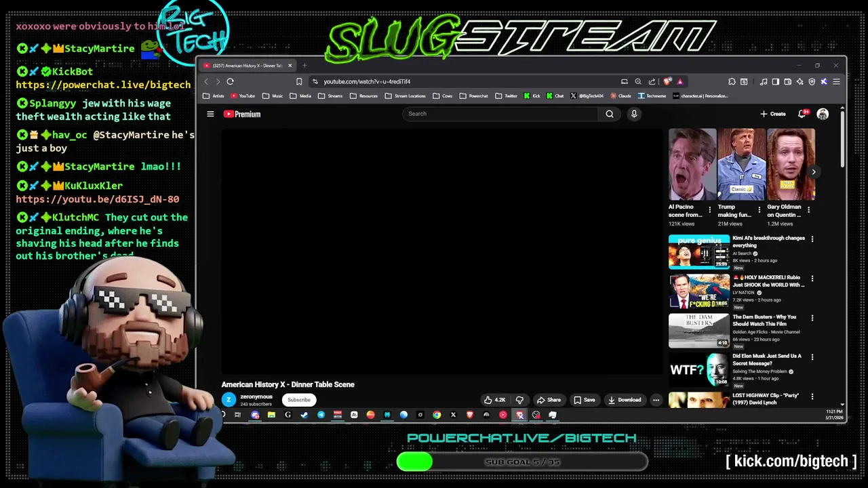The width and height of the screenshot is (868, 488).
Task: Open the Powerchat bookmarks folder
Action: coord(473,96)
